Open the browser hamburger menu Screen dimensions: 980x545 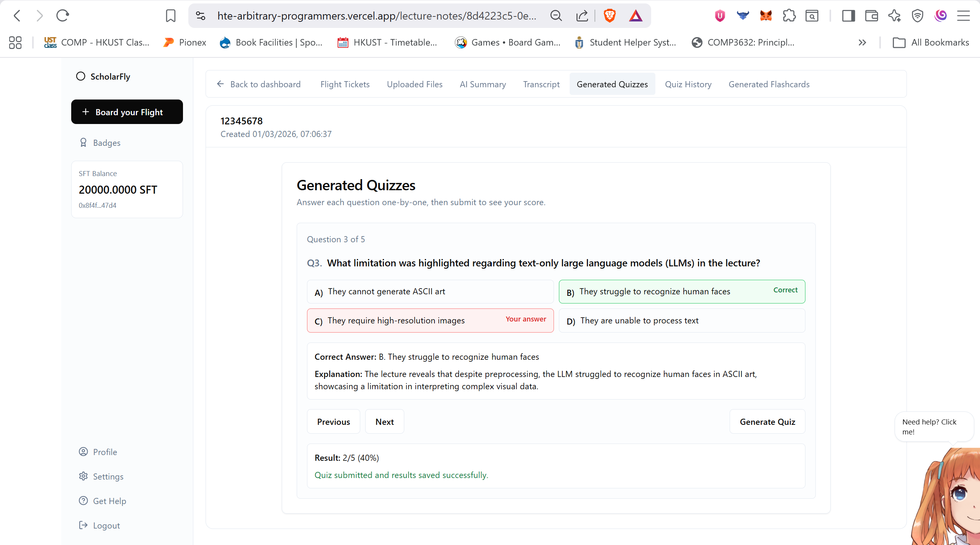pos(963,16)
